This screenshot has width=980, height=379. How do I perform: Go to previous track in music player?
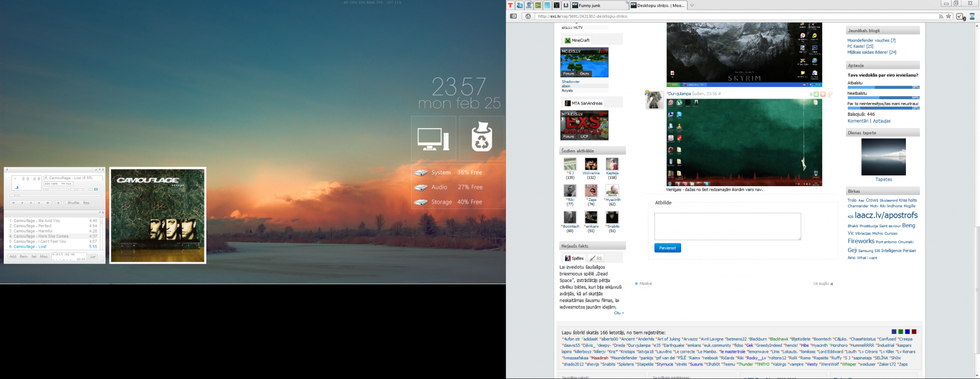(14, 203)
